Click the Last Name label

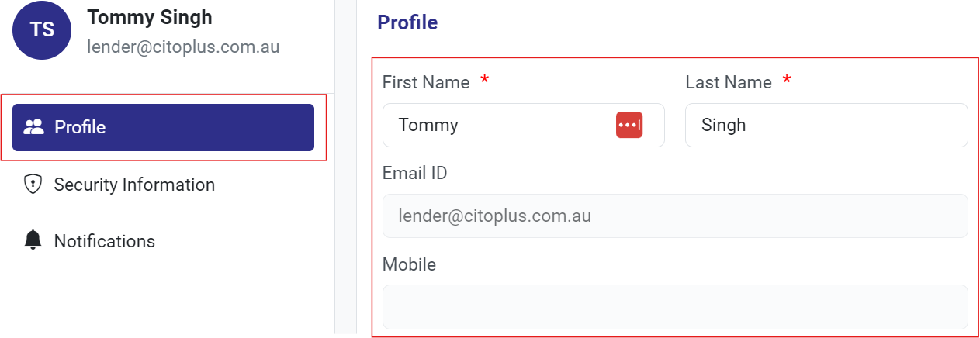coord(729,82)
